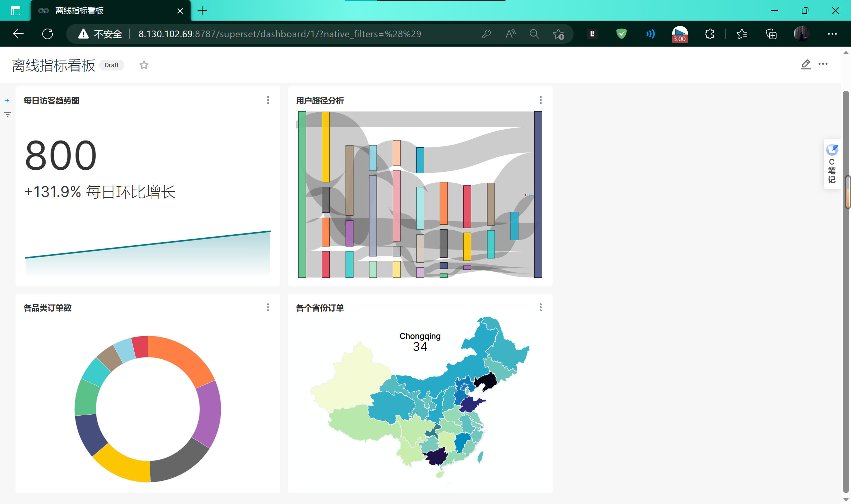Toggle the vertical tabs button in title bar
This screenshot has width=851, height=504.
point(16,11)
